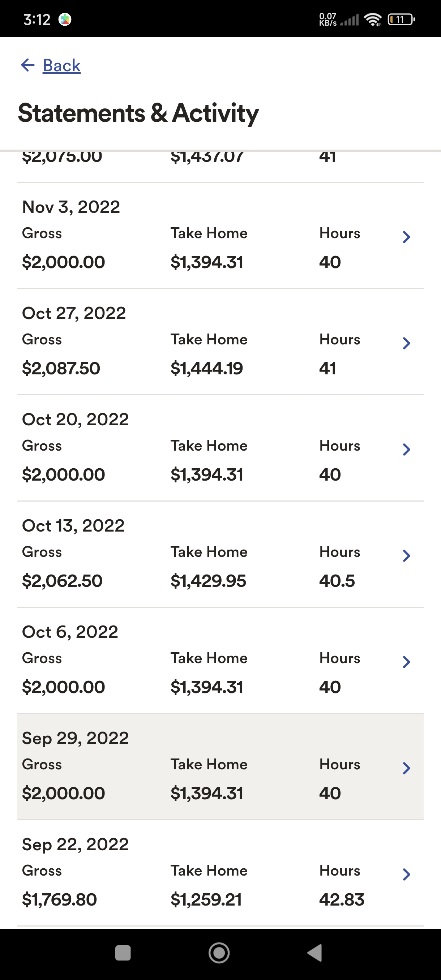Click the Back link
441x980 pixels.
(x=62, y=65)
